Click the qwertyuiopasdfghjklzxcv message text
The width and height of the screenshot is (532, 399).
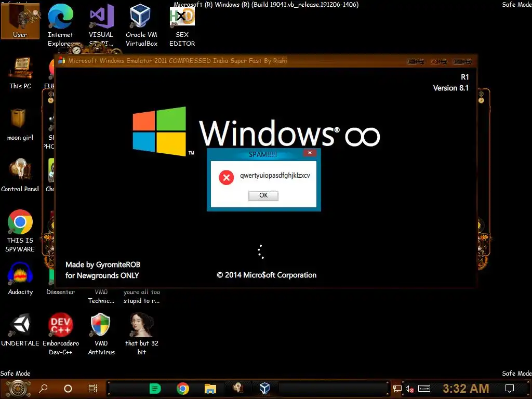(x=275, y=176)
